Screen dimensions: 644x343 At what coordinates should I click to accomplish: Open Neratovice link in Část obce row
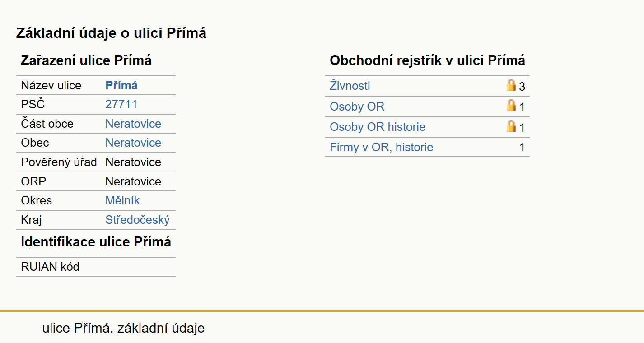tap(133, 124)
